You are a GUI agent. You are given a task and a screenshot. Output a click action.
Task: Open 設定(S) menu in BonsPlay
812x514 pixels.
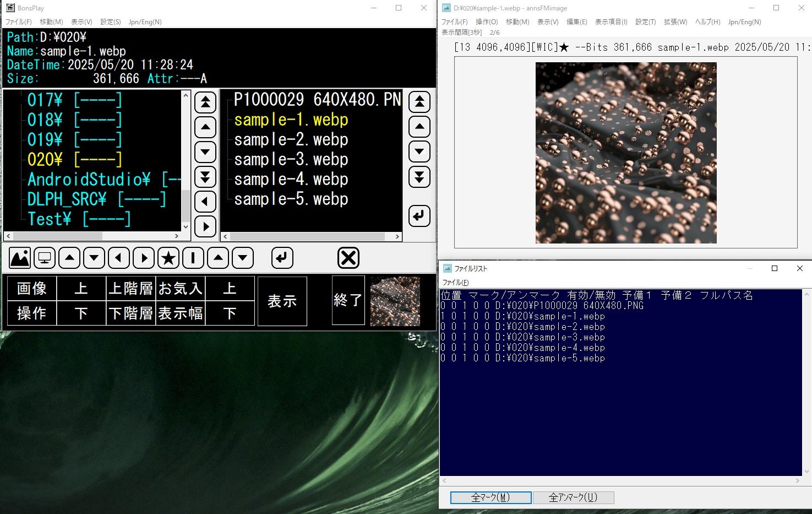coord(110,22)
